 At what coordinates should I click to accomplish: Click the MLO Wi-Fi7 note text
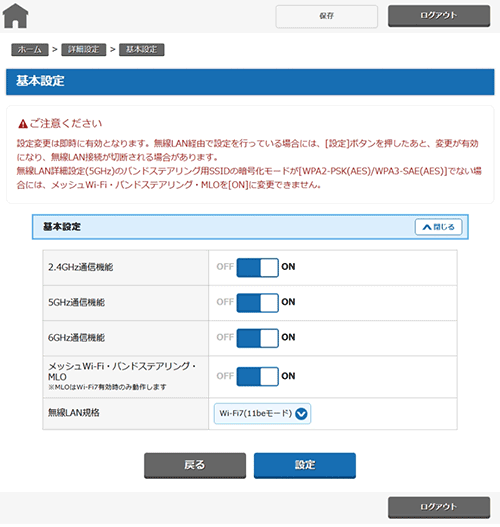(x=107, y=388)
